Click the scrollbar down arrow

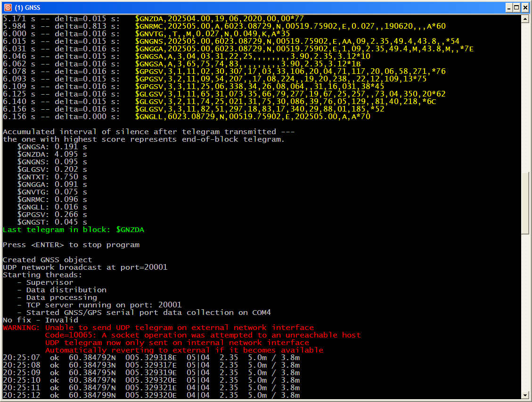tap(525, 395)
